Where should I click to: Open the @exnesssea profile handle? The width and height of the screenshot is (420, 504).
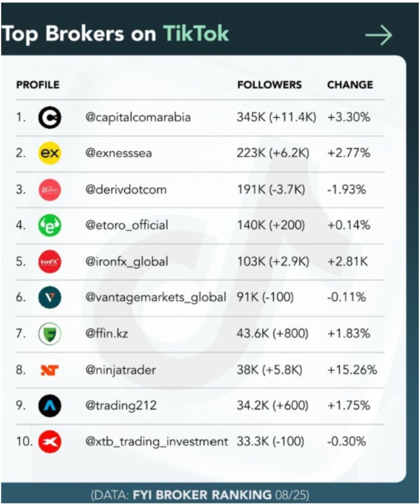(119, 153)
